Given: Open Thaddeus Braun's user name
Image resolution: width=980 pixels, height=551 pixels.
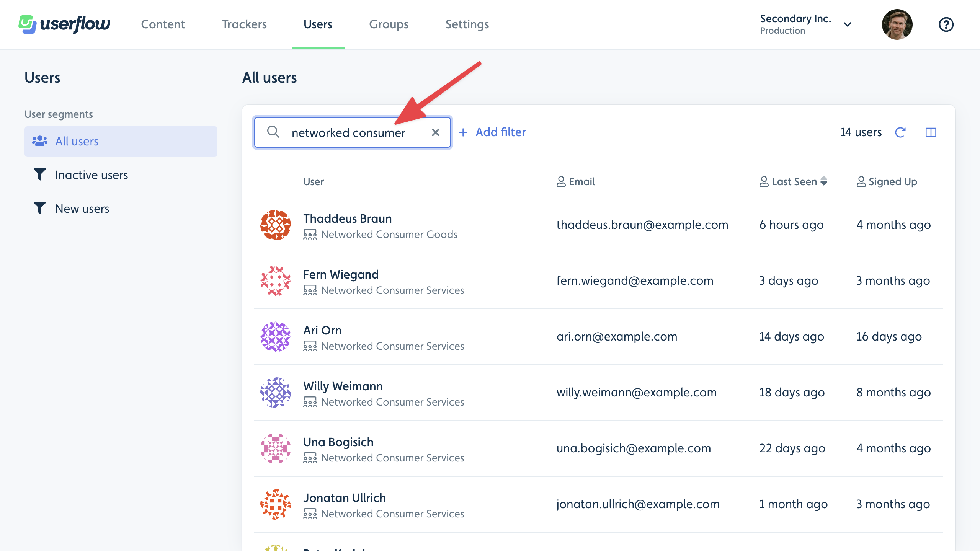Looking at the screenshot, I should (x=348, y=218).
